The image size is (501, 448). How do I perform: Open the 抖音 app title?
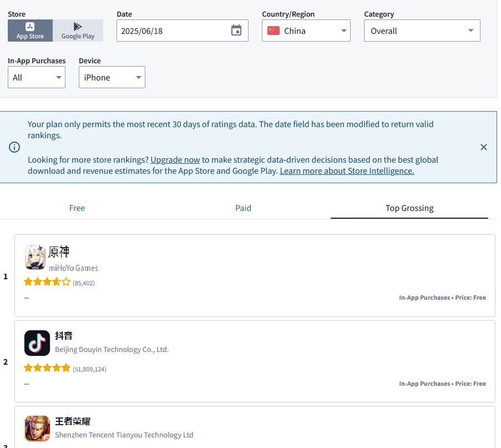tap(64, 335)
